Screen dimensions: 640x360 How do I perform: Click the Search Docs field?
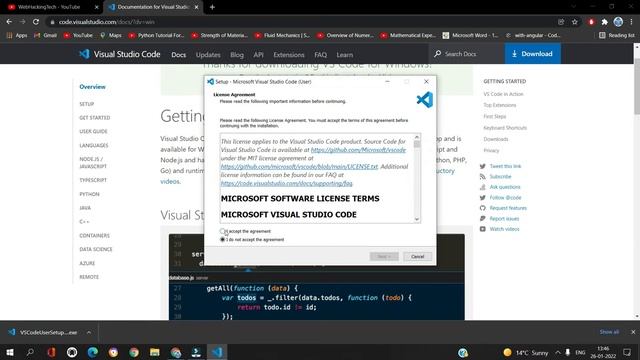tap(466, 54)
